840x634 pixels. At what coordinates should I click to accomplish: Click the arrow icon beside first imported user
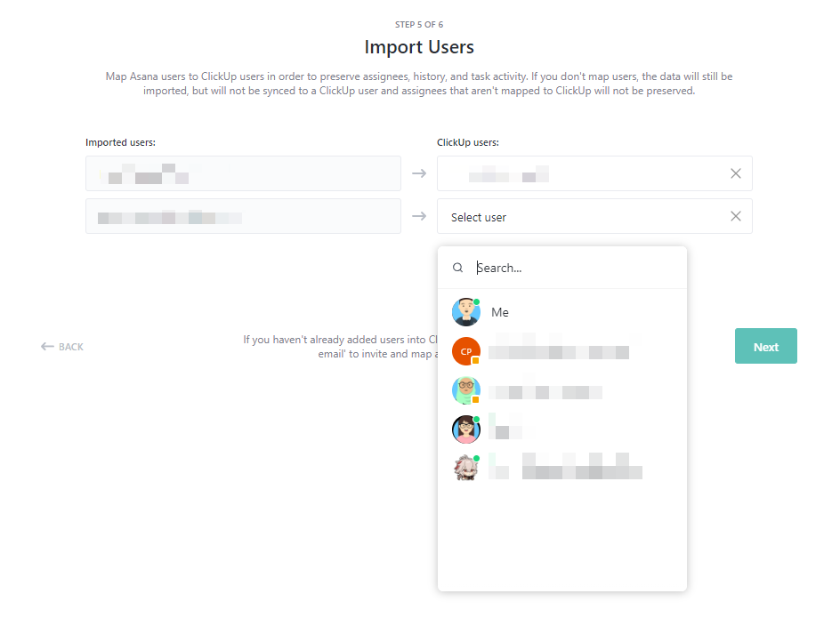click(419, 173)
